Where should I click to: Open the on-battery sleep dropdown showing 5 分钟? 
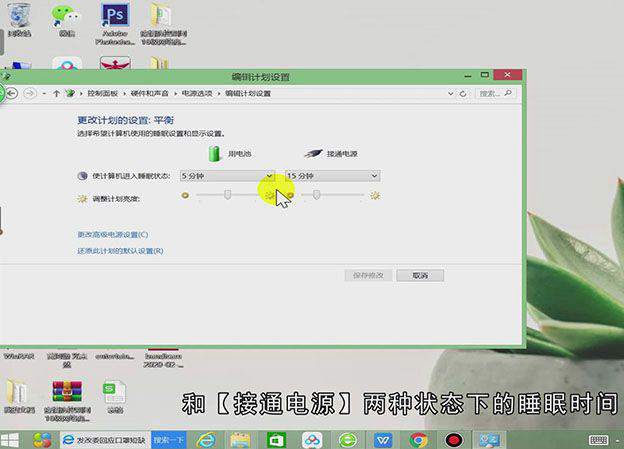pos(227,176)
